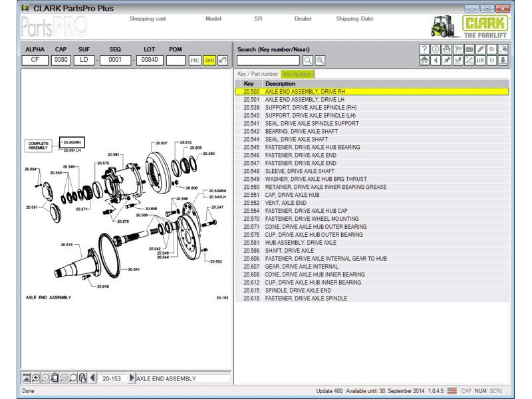The image size is (532, 399).
Task: Click the Model header label
Action: [213, 19]
